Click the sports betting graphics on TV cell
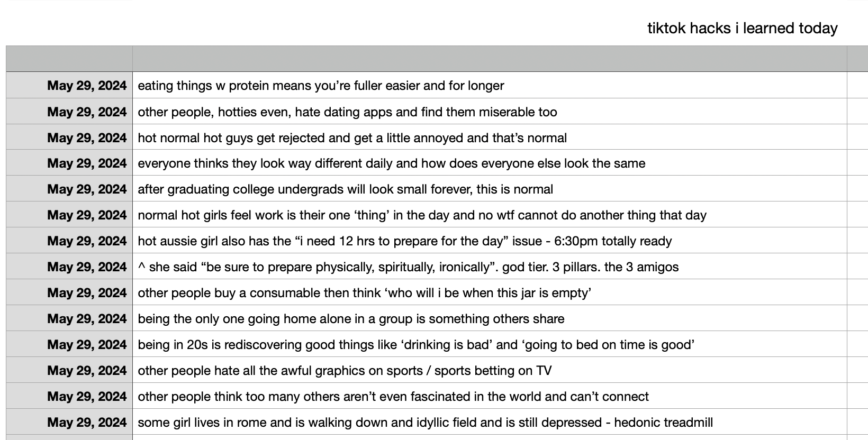This screenshot has height=440, width=868. point(490,370)
